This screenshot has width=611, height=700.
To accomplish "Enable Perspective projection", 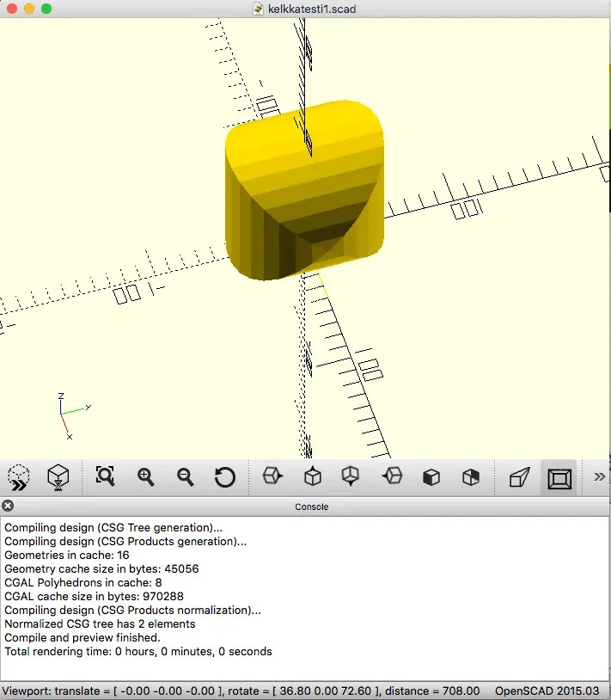I will (x=520, y=477).
